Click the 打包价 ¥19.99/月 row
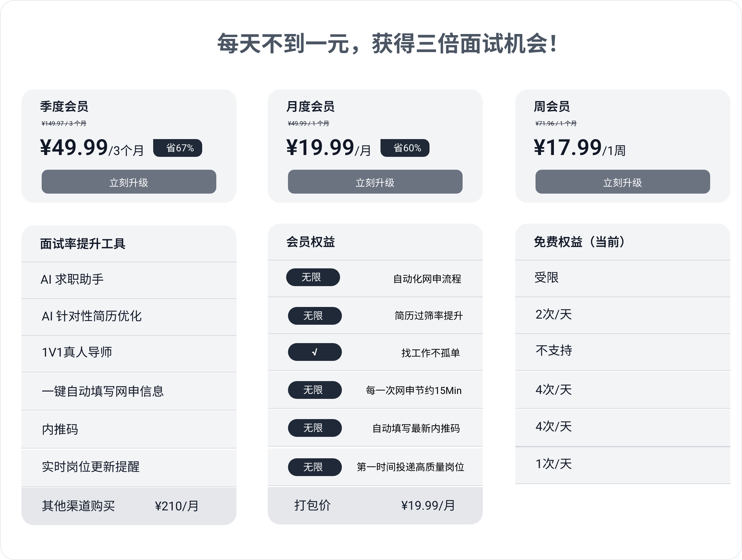The image size is (742, 560). pyautogui.click(x=375, y=505)
